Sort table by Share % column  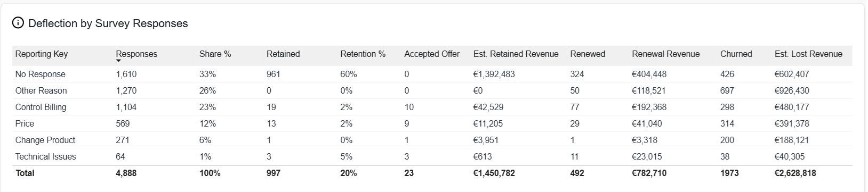coord(215,54)
